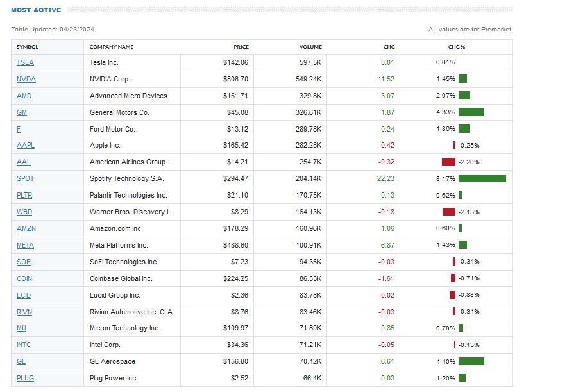Viewport: 567px width, 392px height.
Task: Click the VOLUME column header
Action: tap(310, 47)
